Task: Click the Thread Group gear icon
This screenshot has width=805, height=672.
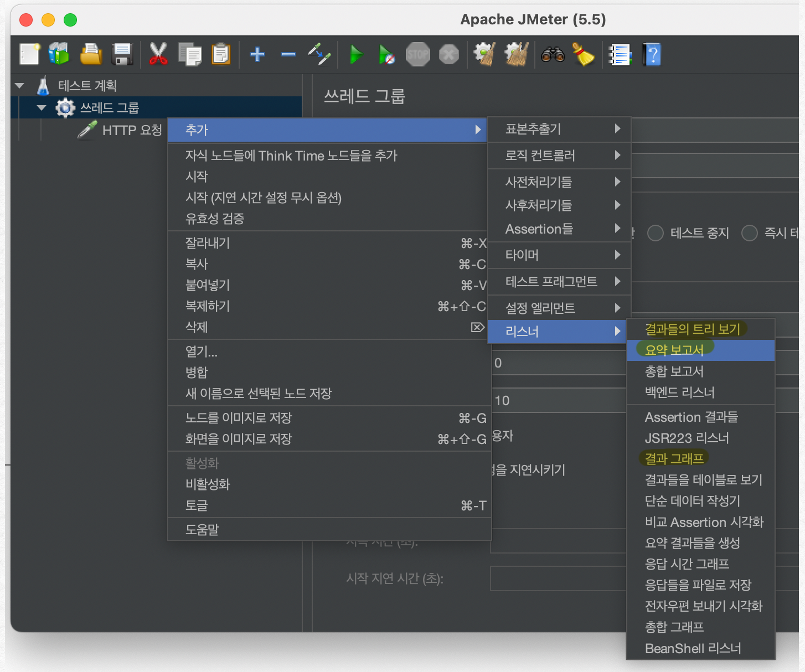Action: coord(65,107)
